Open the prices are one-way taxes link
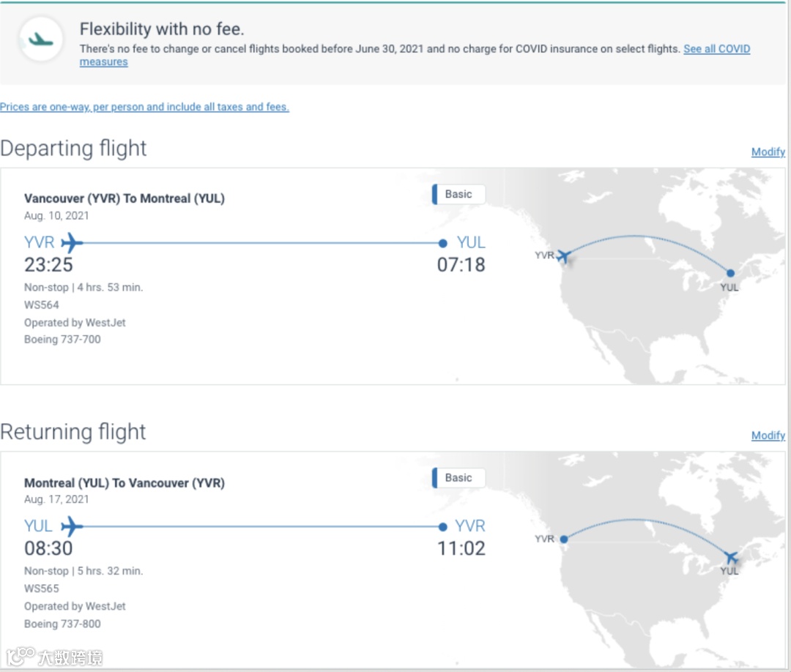Screen dimensions: 791x672 pyautogui.click(x=144, y=107)
